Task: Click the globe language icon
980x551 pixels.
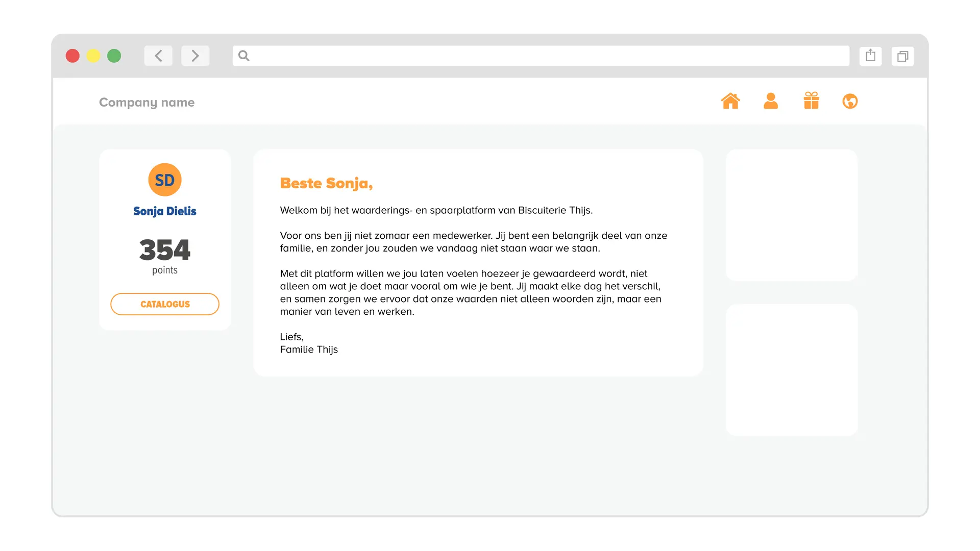Action: click(x=850, y=102)
